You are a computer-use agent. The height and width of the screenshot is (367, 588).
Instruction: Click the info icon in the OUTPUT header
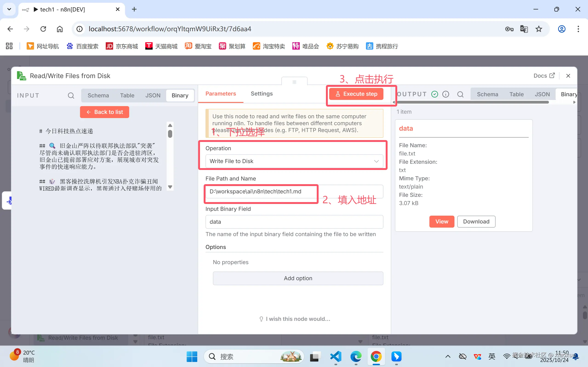[446, 94]
